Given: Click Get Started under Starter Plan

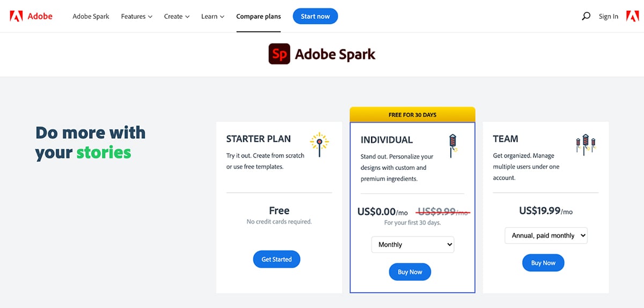Looking at the screenshot, I should 276,259.
